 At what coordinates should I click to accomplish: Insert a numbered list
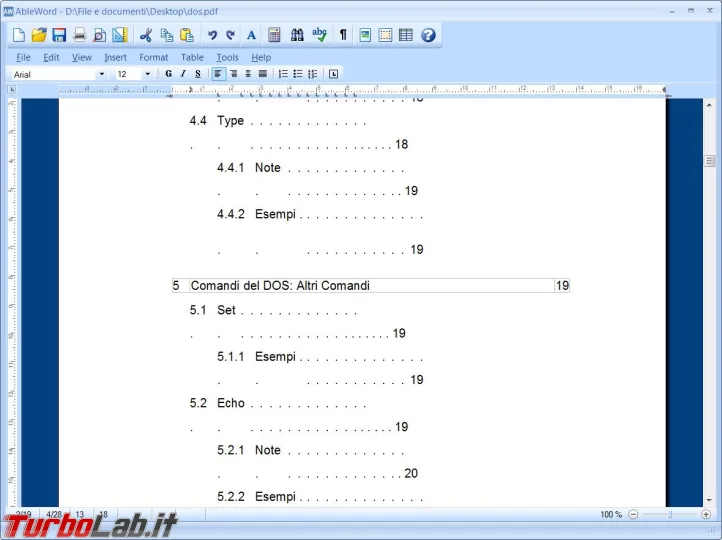(283, 74)
